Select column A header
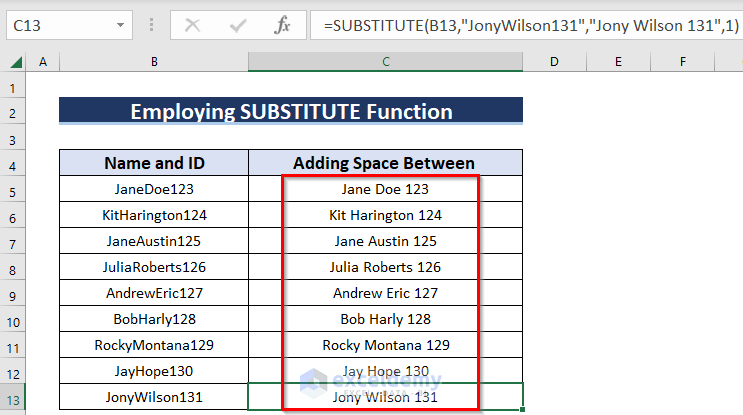743x415 pixels. coord(43,62)
